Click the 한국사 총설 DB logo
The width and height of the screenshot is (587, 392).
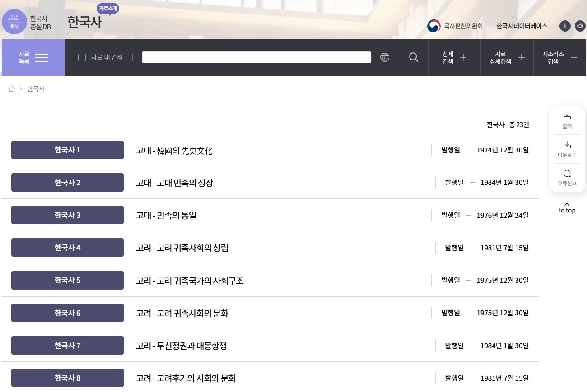27,22
